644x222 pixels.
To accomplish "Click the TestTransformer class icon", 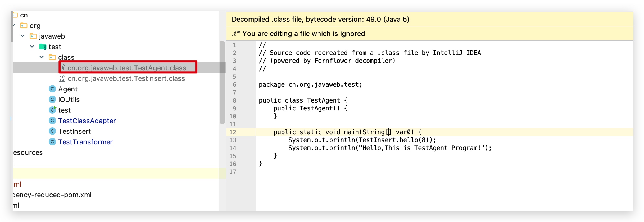I will [x=52, y=142].
